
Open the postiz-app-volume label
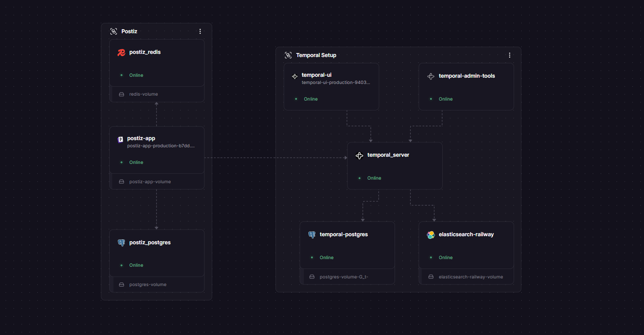point(150,182)
